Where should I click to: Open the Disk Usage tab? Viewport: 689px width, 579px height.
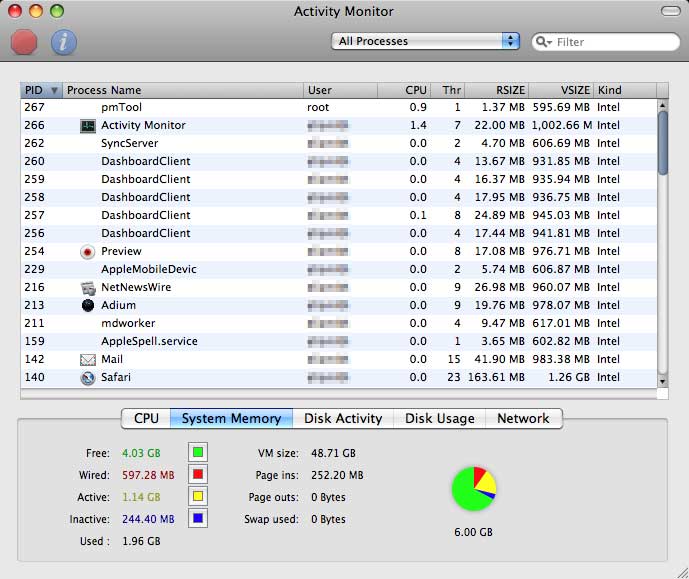click(439, 418)
